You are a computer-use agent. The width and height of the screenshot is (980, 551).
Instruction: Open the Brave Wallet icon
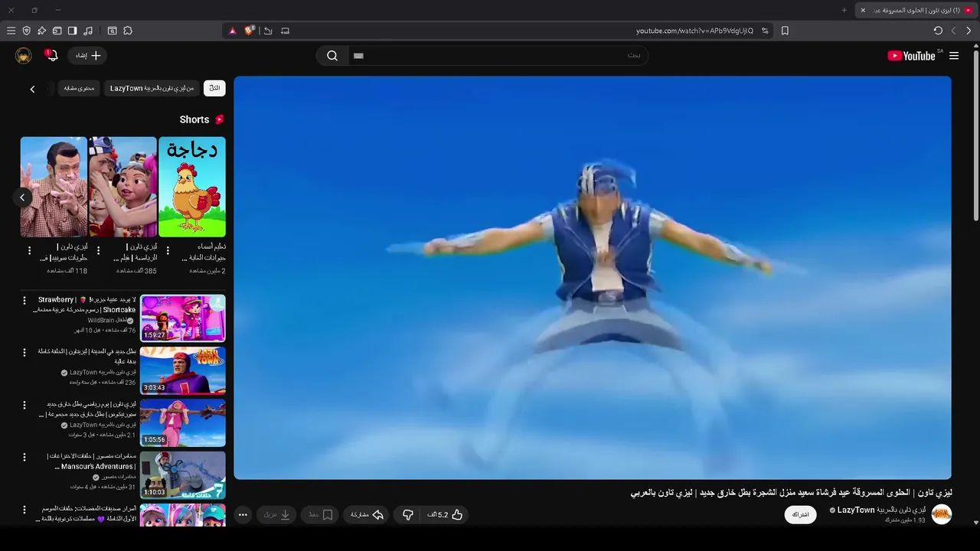pyautogui.click(x=57, y=31)
